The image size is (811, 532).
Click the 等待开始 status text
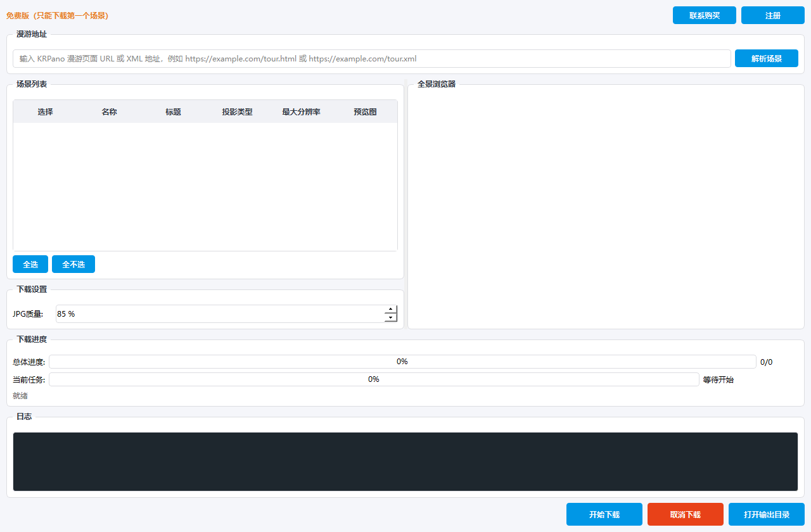point(718,380)
